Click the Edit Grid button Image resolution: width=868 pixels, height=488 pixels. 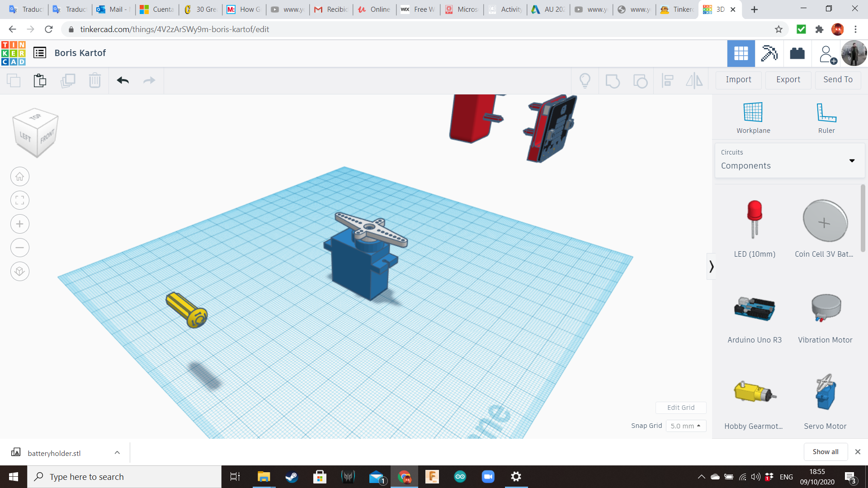pos(680,408)
